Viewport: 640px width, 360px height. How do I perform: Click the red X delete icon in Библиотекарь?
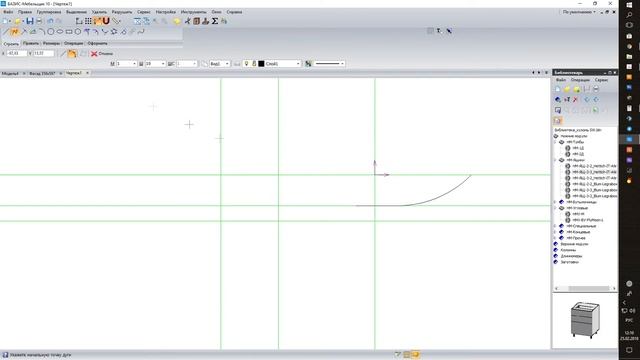(576, 100)
